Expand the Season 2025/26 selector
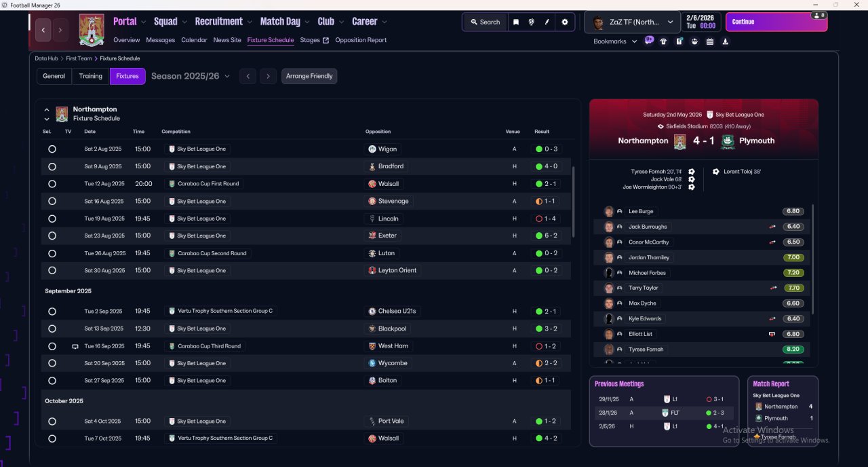Screen dimensions: 868x467 coord(191,76)
